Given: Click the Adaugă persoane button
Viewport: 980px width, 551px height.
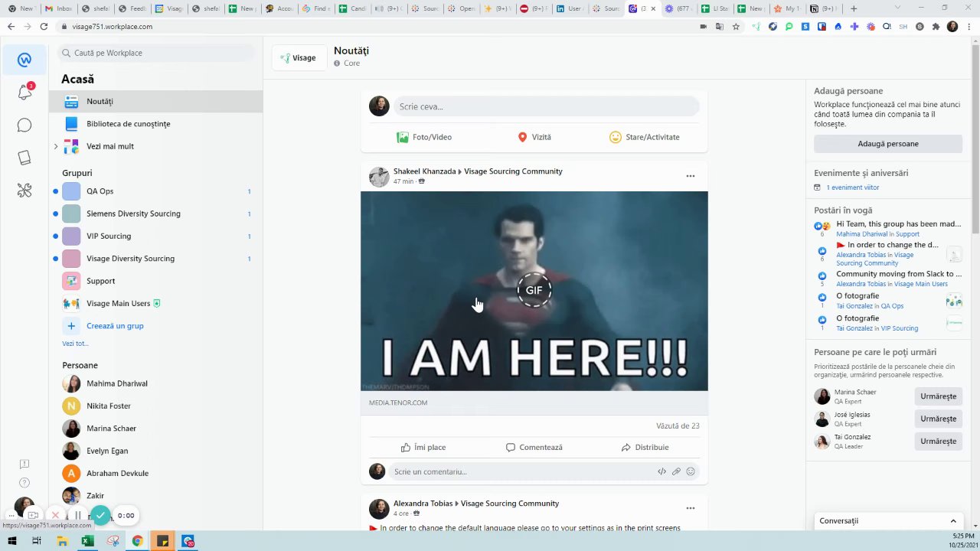Looking at the screenshot, I should point(888,144).
